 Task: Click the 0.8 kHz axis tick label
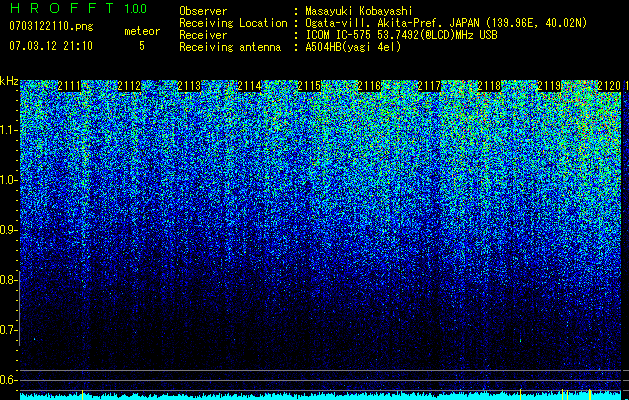(8, 280)
